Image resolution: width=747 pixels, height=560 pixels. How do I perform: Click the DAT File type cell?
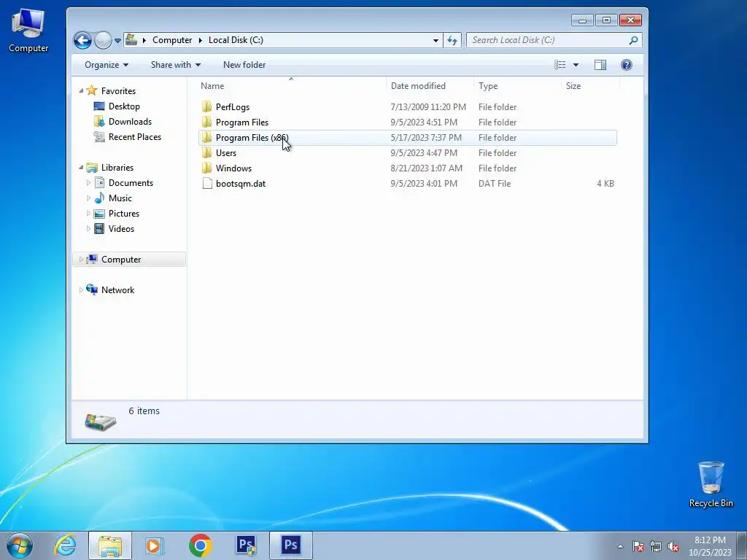point(495,183)
